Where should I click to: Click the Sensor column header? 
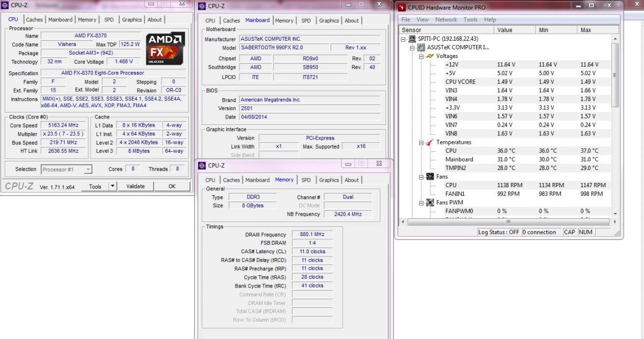point(447,30)
